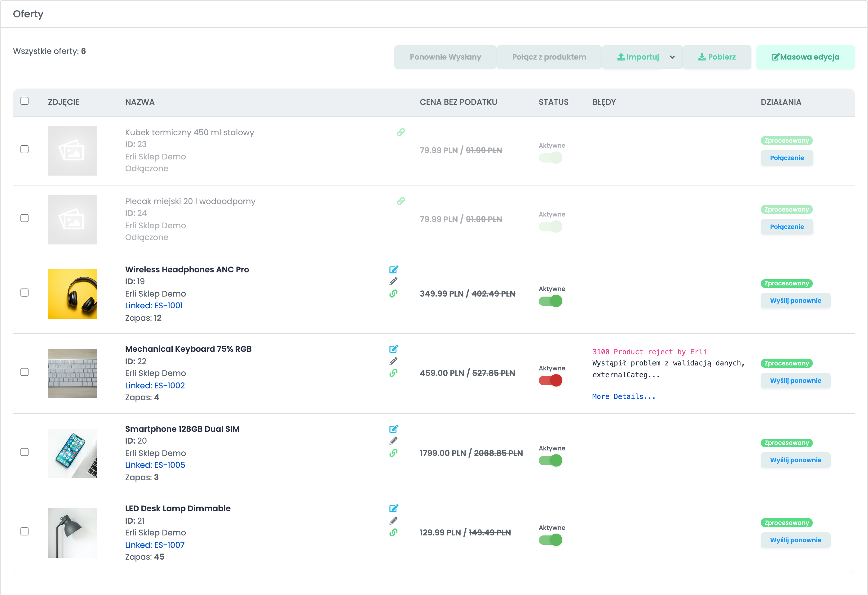
Task: Click the Masowa edycja button
Action: coord(806,57)
